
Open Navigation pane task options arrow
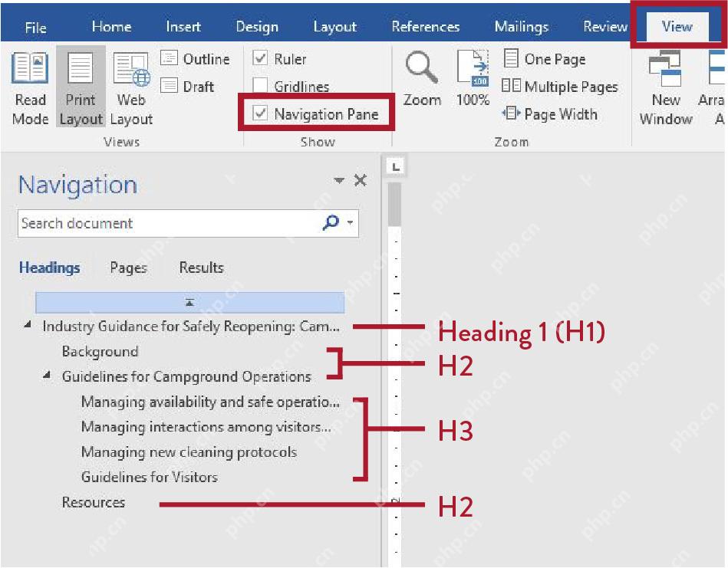[339, 180]
